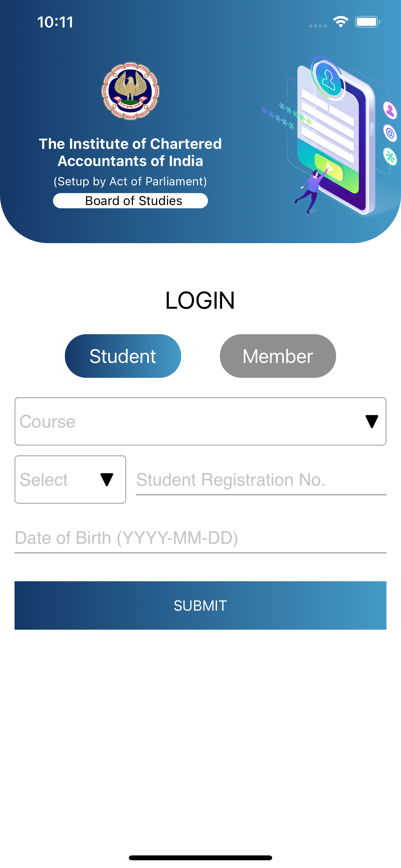This screenshot has height=868, width=401.
Task: Tap the cellular signal dots icon
Action: (x=318, y=26)
